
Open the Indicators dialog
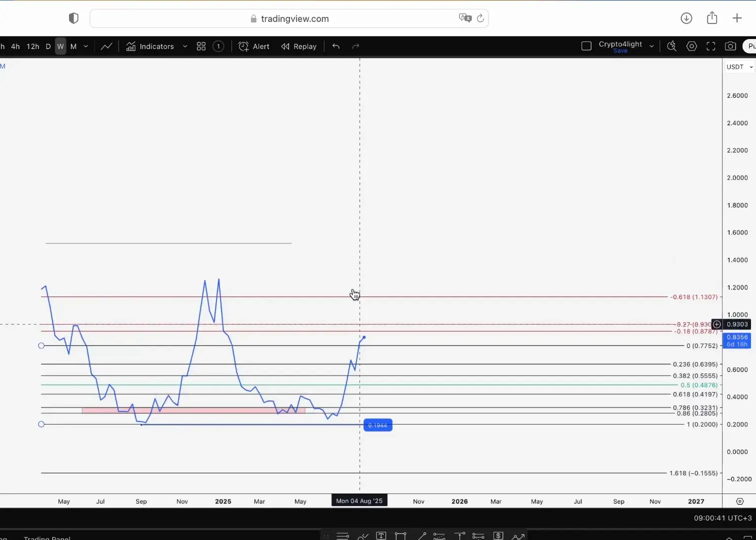pos(150,46)
